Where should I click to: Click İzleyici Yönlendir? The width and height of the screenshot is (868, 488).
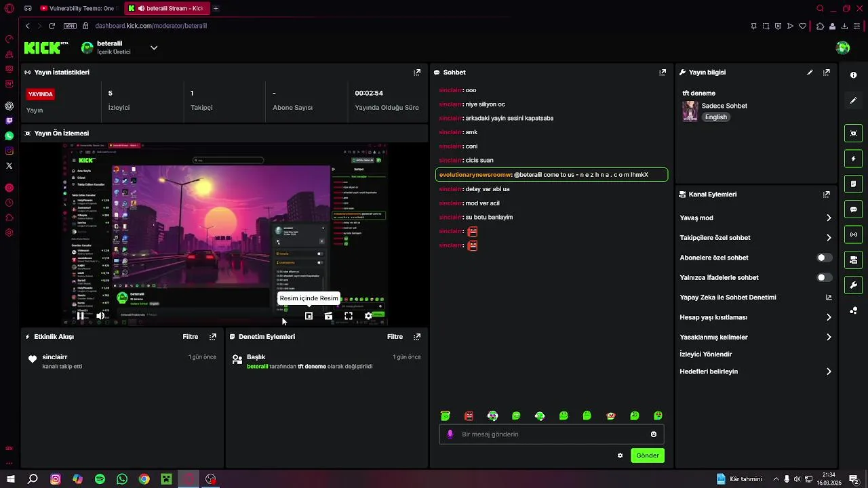point(705,354)
